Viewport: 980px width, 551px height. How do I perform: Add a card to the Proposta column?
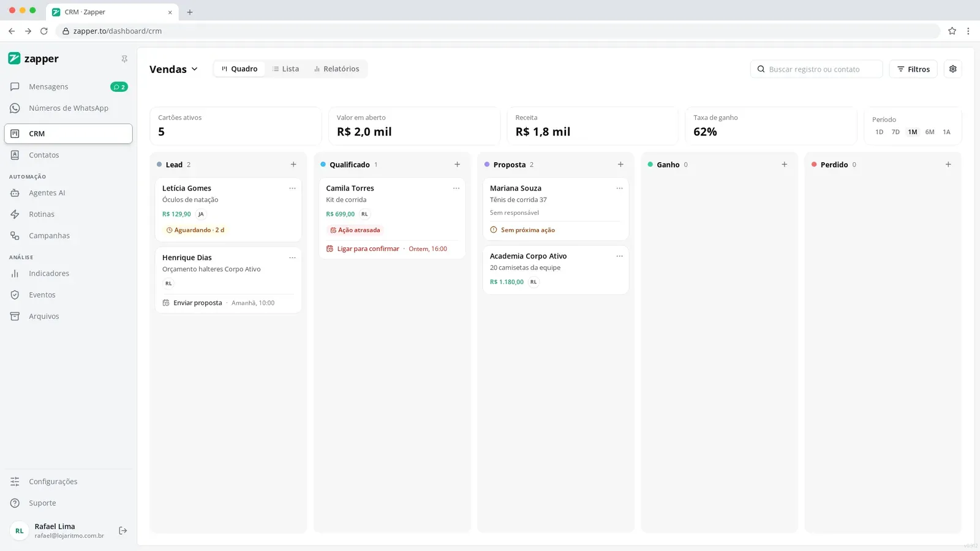click(x=620, y=165)
